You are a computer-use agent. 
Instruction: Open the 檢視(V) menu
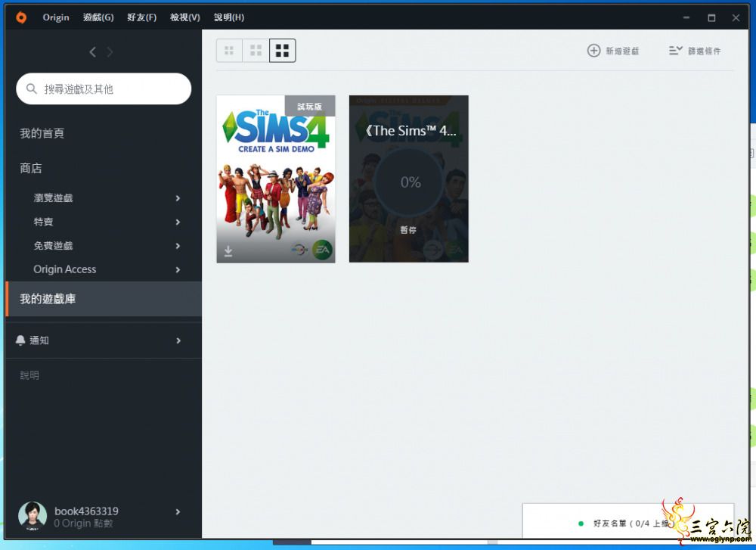185,17
